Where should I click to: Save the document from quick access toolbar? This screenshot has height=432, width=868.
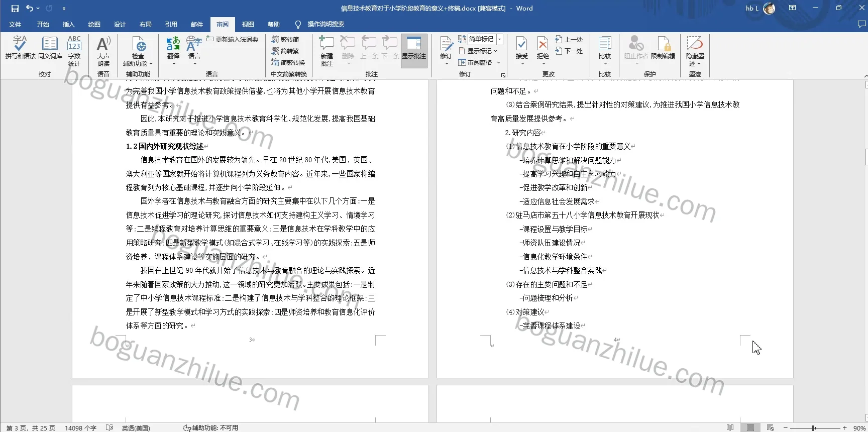coord(15,8)
